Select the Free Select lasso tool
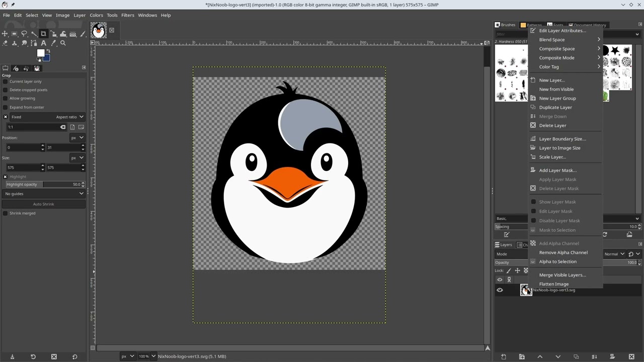 pyautogui.click(x=24, y=34)
